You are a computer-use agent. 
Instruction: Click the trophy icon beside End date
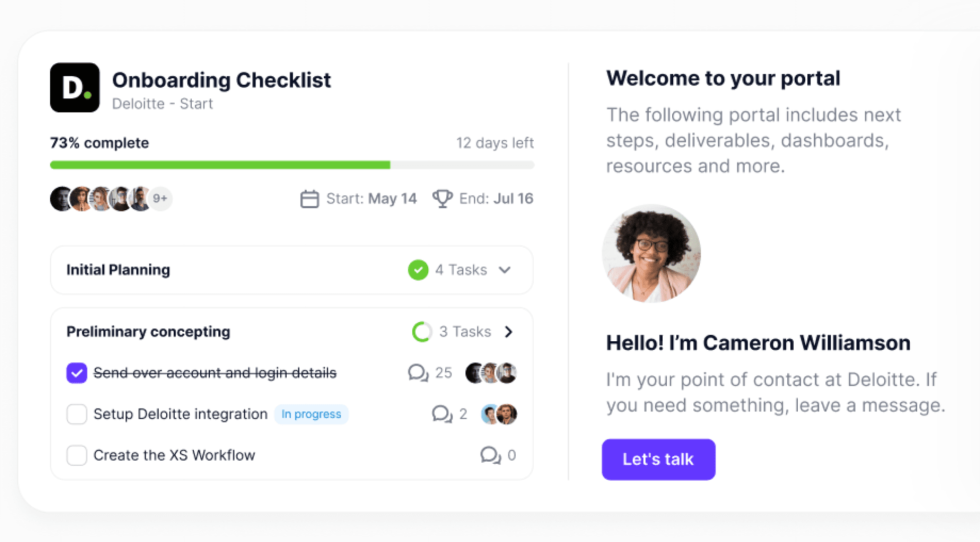click(x=442, y=199)
